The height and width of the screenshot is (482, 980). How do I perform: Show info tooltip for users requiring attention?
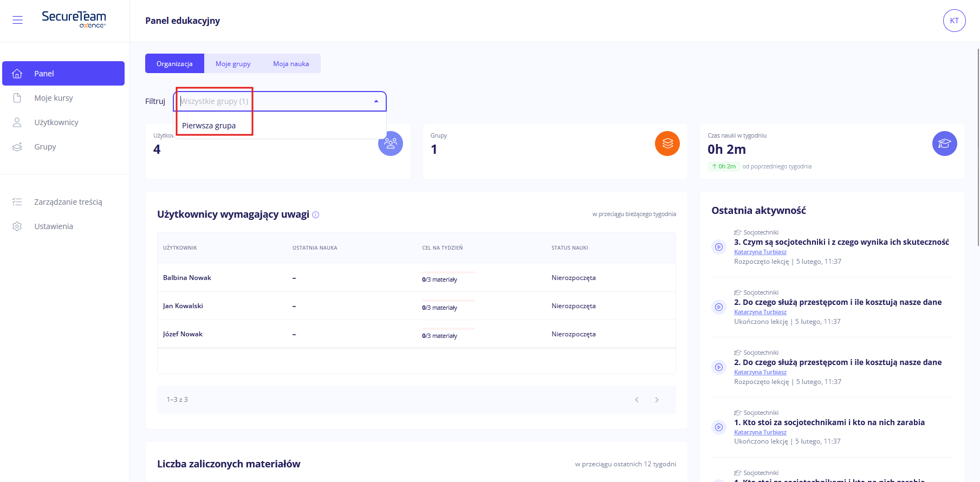point(316,215)
